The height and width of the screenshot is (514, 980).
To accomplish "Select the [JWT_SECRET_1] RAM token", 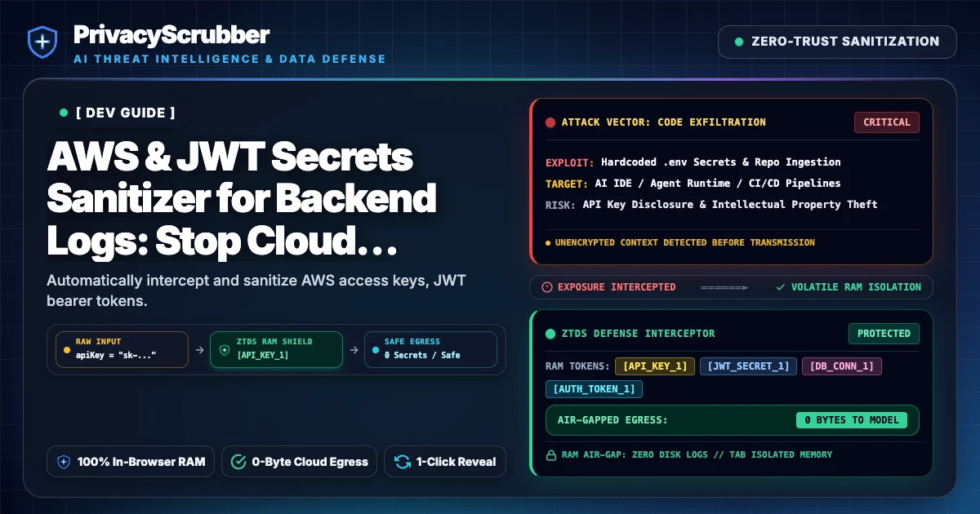I will point(748,366).
